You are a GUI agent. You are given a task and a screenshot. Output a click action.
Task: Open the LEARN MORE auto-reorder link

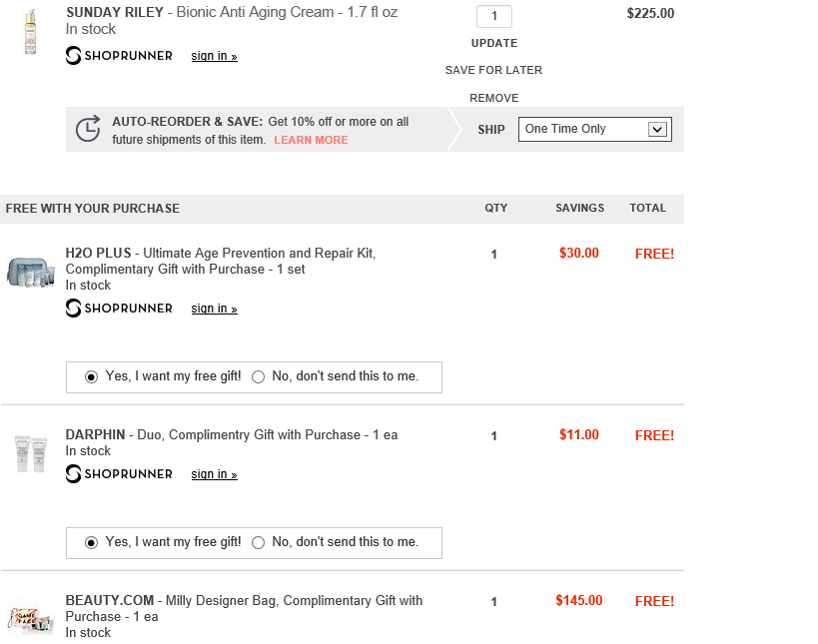tap(311, 140)
